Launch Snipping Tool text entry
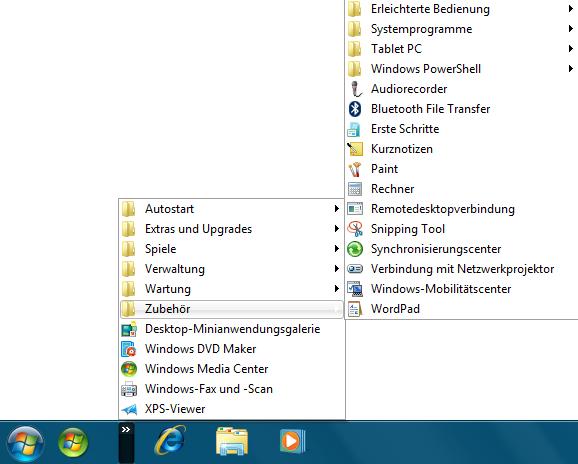The width and height of the screenshot is (578, 464). [408, 229]
